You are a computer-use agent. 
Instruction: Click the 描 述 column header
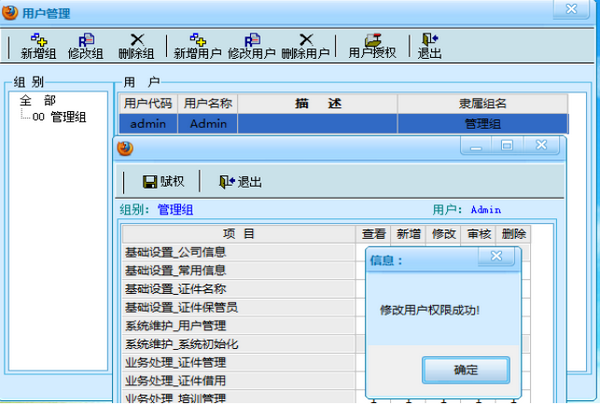pyautogui.click(x=318, y=104)
